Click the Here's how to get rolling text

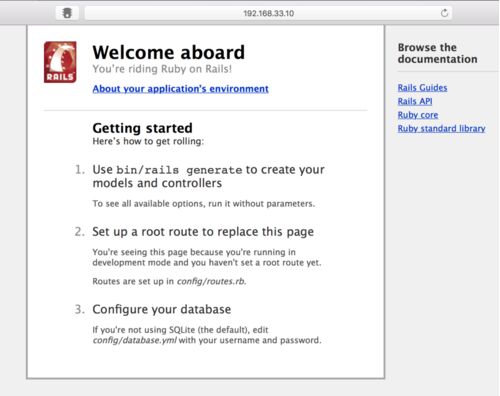coord(148,141)
